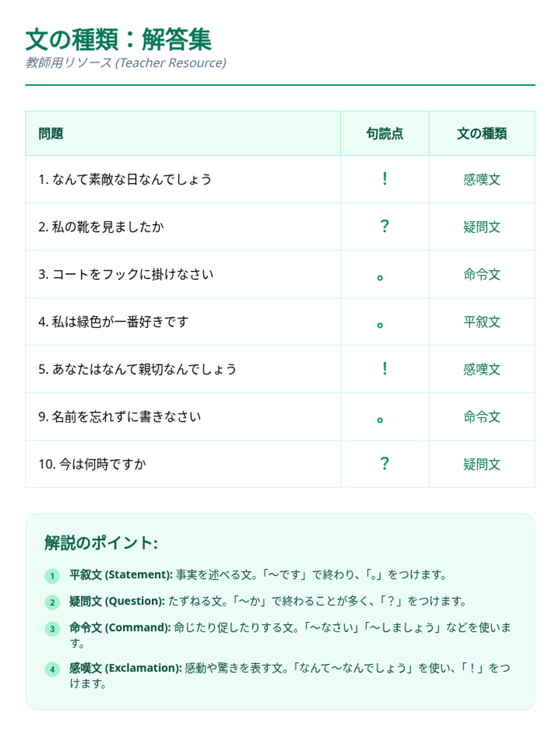
Task: Click the question mark for 今は何時ですか
Action: [385, 464]
